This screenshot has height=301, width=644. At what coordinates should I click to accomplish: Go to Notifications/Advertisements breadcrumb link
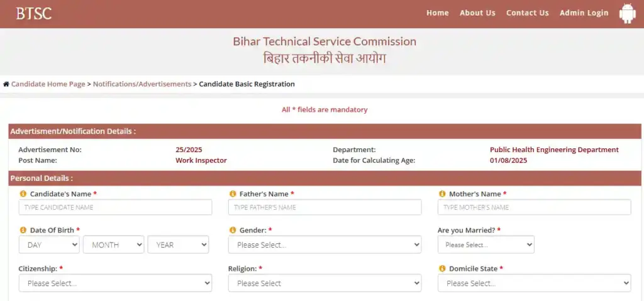[142, 84]
